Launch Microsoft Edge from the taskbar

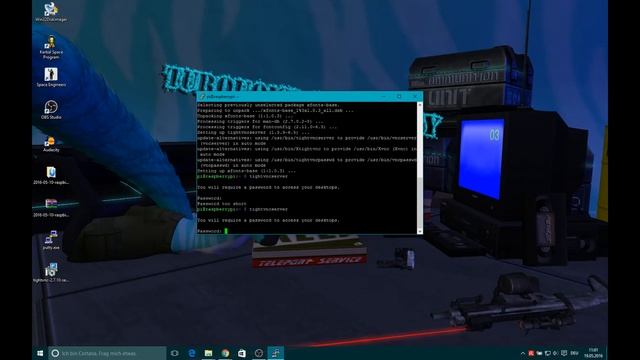click(x=191, y=353)
